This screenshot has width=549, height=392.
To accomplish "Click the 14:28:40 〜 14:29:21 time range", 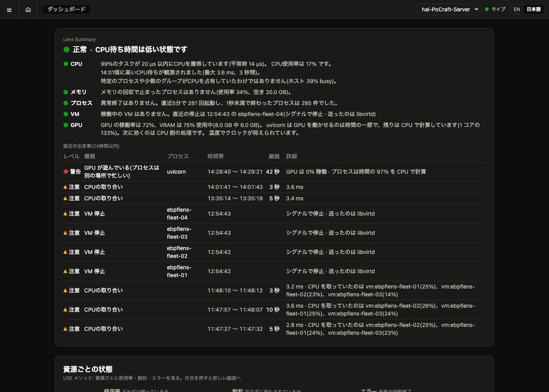I will [x=235, y=172].
